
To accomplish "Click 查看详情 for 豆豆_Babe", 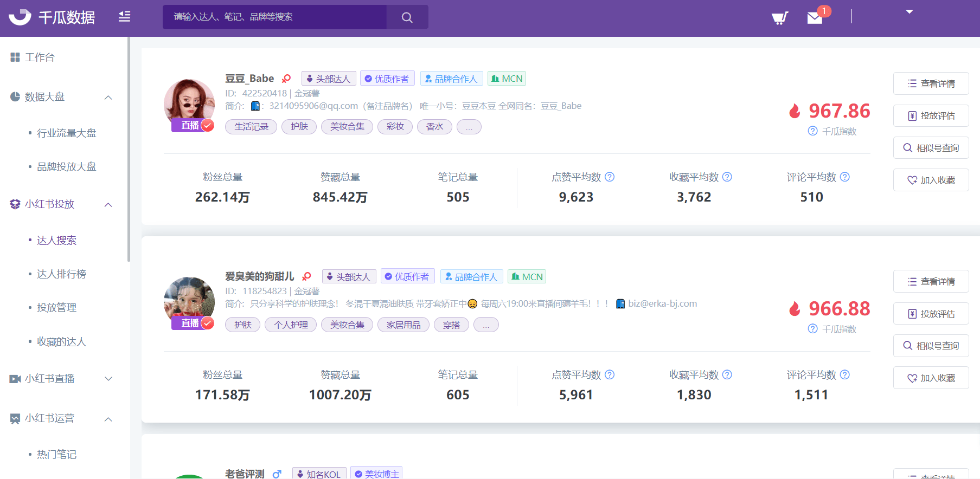I will [931, 83].
